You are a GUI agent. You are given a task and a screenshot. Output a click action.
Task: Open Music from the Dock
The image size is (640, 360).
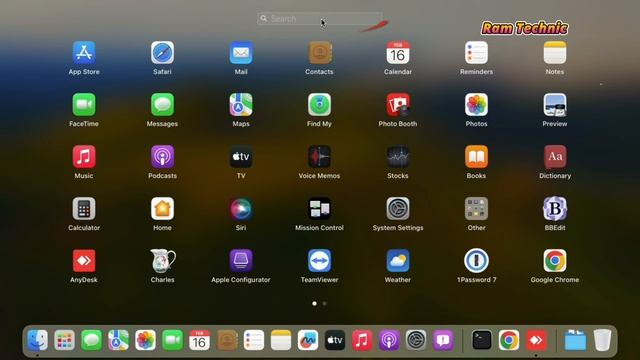(x=362, y=340)
